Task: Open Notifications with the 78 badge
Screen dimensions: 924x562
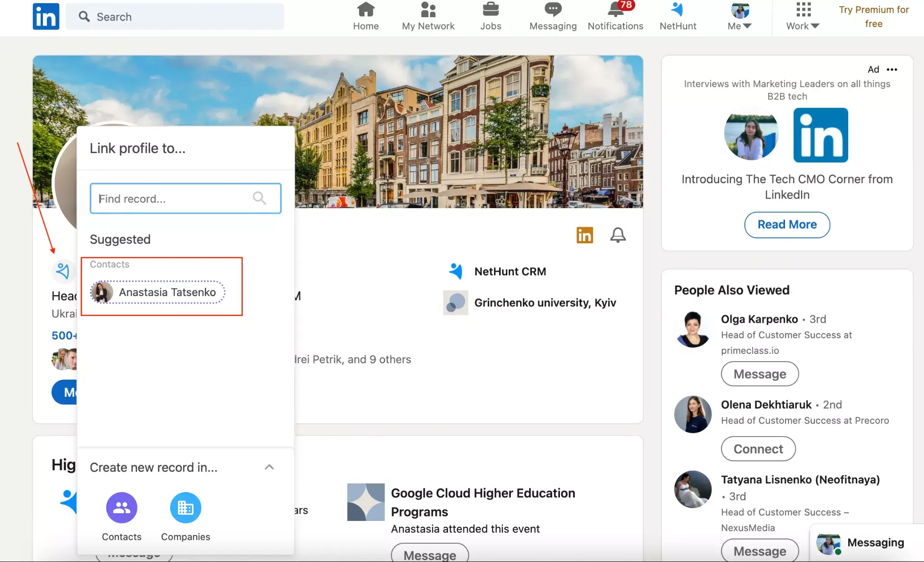Action: tap(615, 17)
